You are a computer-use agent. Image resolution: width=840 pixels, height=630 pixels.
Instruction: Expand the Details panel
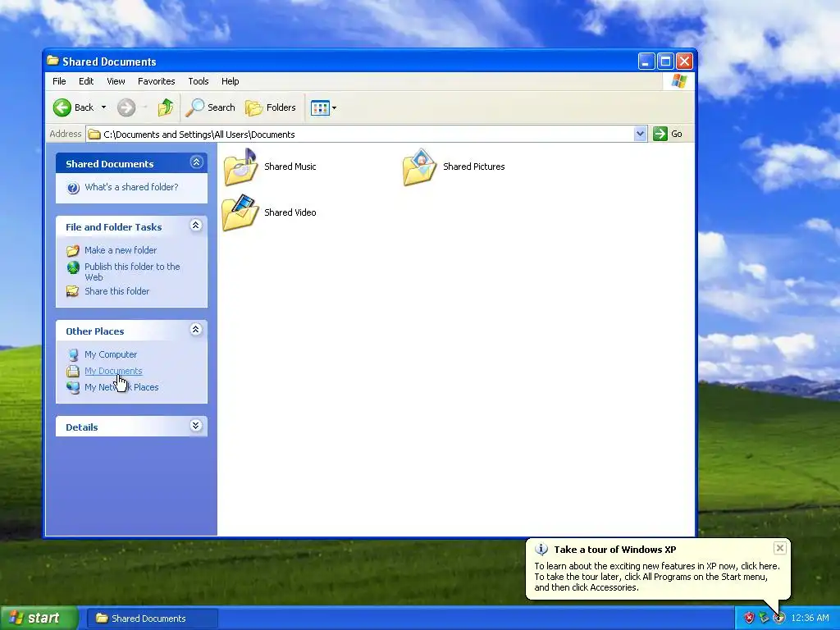pos(196,426)
